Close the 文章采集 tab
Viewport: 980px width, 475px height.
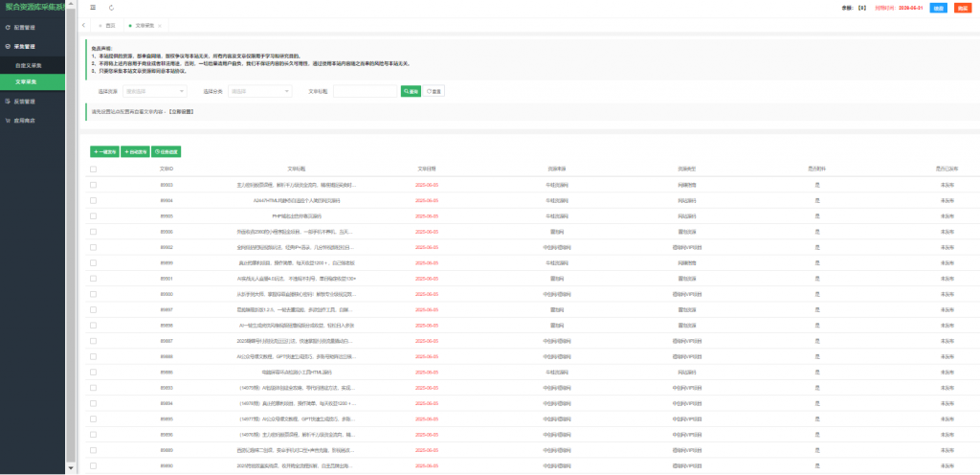click(x=159, y=25)
